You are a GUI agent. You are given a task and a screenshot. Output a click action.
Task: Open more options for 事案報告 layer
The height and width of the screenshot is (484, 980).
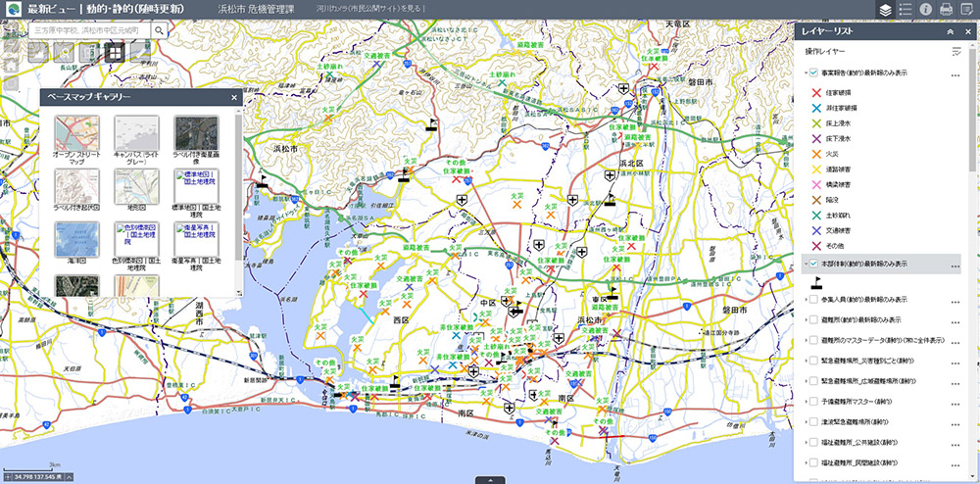tap(955, 73)
